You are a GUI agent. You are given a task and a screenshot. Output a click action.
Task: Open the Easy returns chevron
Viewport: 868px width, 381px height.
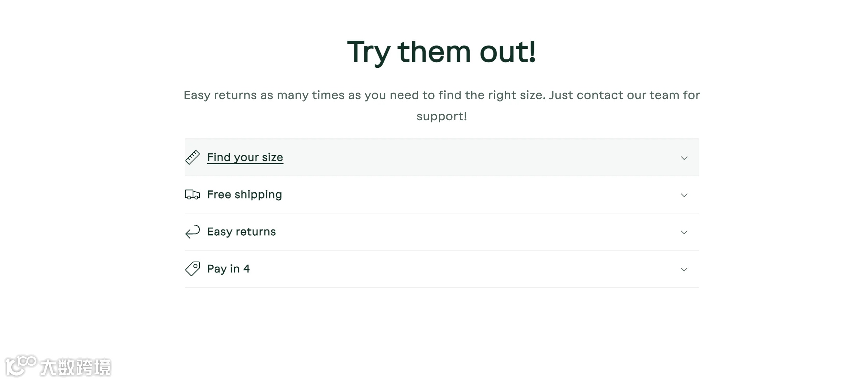pos(684,232)
